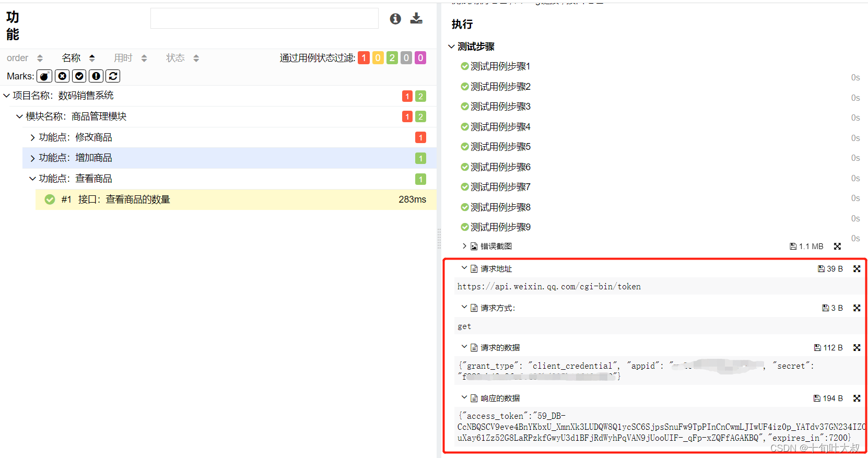Toggle the flaky bomb mark filter
Screen dimensions: 868x458
[x=44, y=76]
